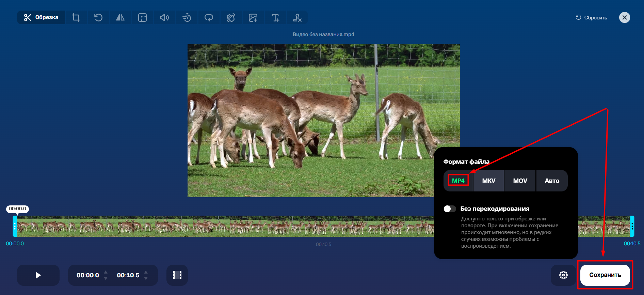Image resolution: width=644 pixels, height=295 pixels.
Task: Choose Авто file format
Action: pos(552,181)
